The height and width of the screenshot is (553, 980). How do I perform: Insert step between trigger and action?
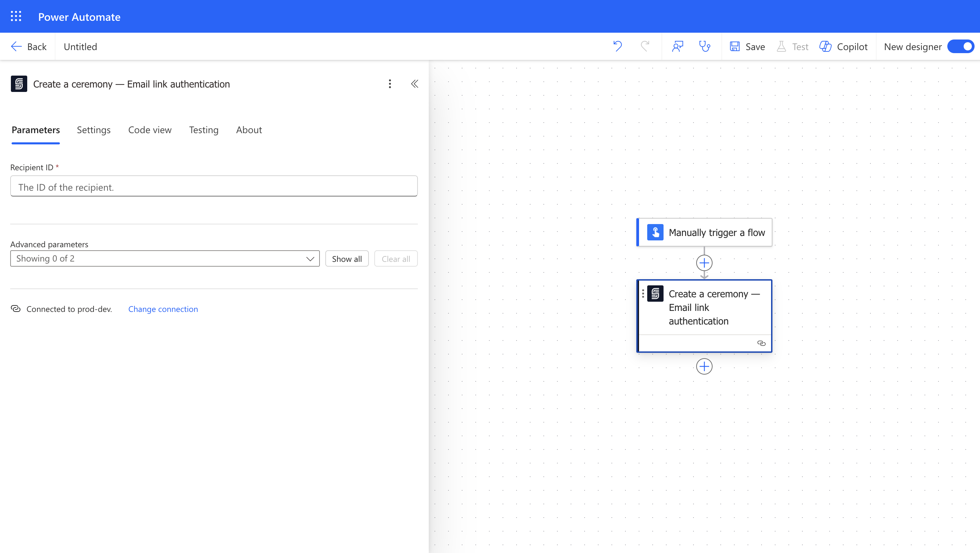[704, 263]
